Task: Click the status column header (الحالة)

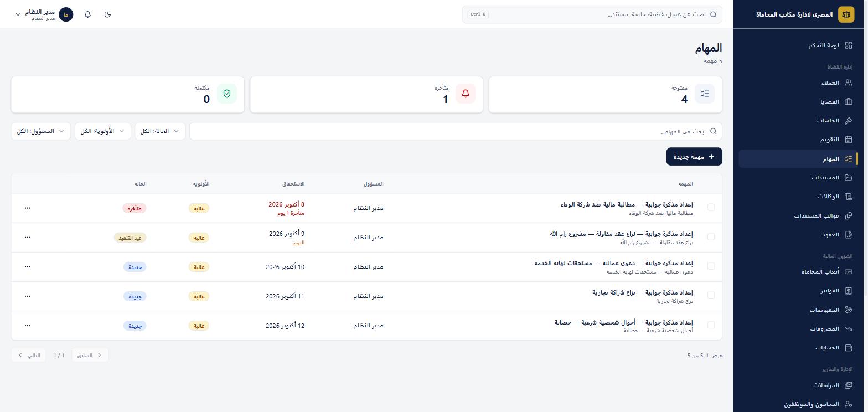Action: (x=140, y=184)
